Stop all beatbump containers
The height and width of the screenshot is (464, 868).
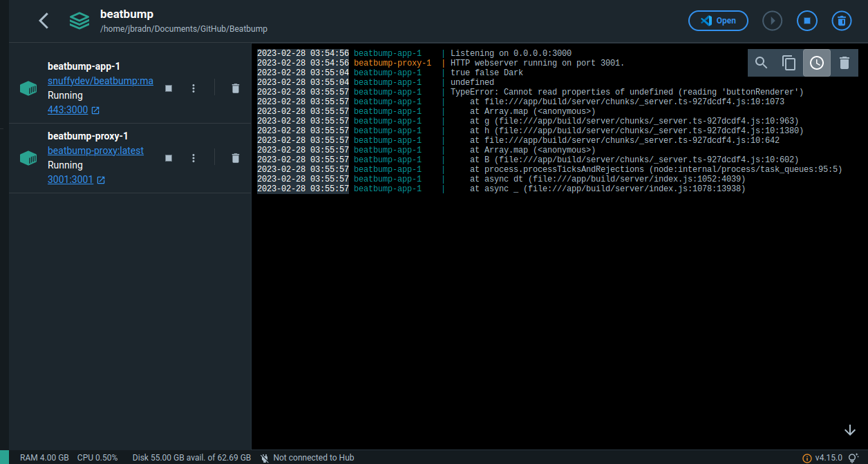coord(806,21)
